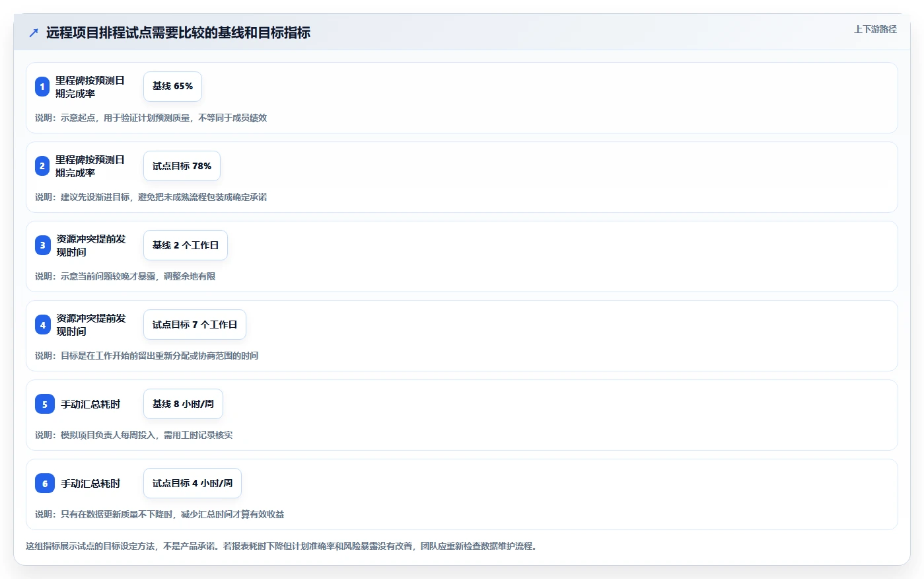
Task: Select number badge 4
Action: point(43,325)
